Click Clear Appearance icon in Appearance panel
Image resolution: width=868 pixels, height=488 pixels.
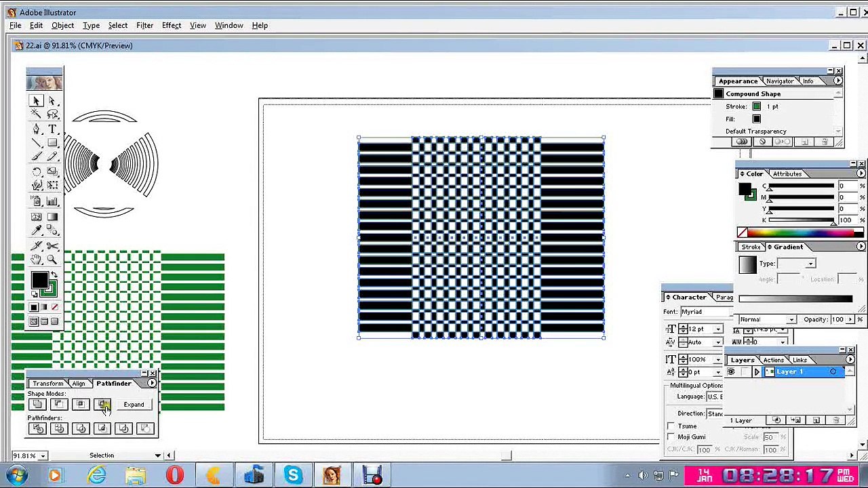(x=762, y=142)
